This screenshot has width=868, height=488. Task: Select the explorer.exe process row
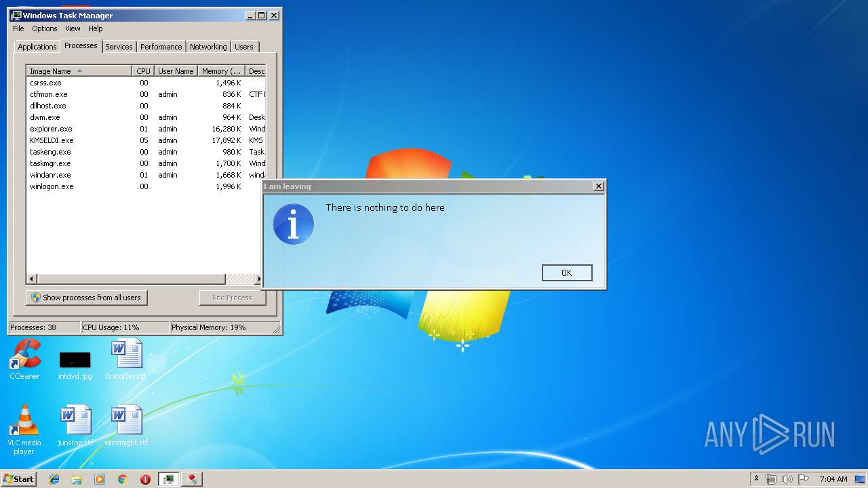pos(145,129)
